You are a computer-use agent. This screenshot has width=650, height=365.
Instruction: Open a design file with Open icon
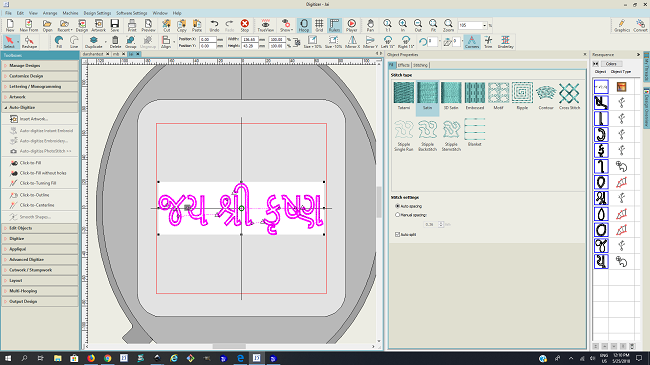coord(47,25)
